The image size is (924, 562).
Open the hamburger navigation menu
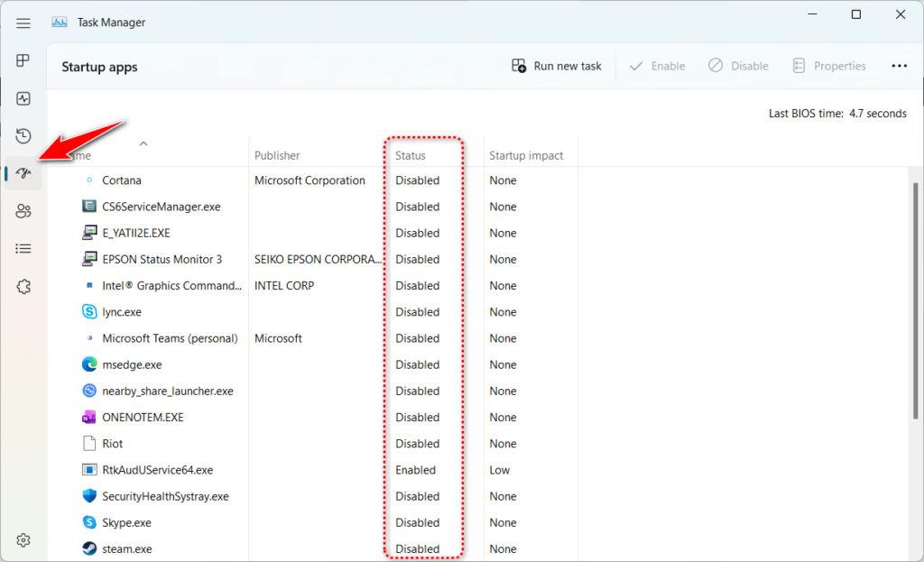point(23,23)
